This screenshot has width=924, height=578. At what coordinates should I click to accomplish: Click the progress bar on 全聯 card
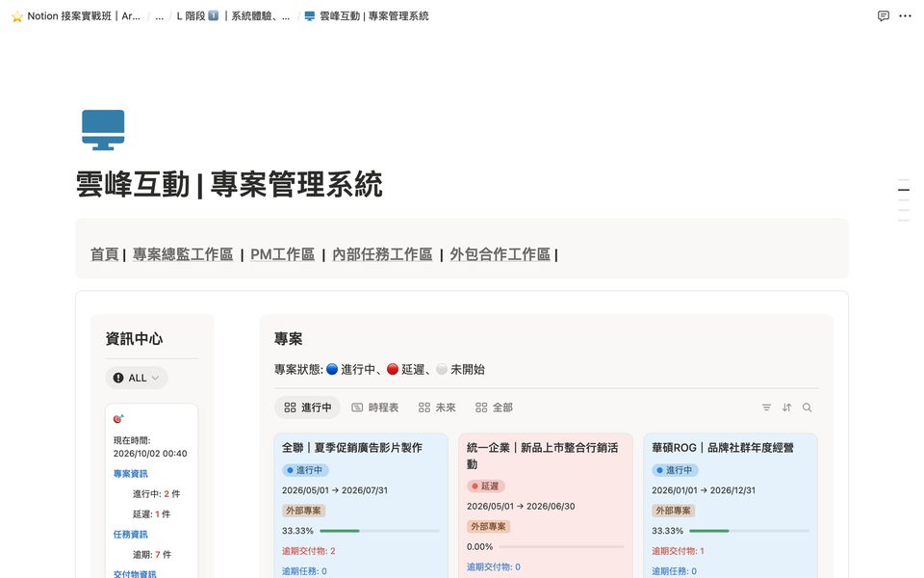tap(379, 531)
